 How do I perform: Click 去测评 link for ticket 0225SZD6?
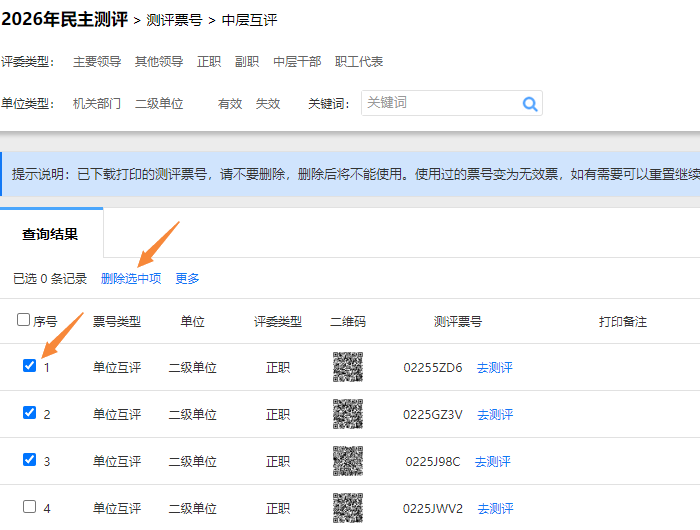click(x=494, y=368)
